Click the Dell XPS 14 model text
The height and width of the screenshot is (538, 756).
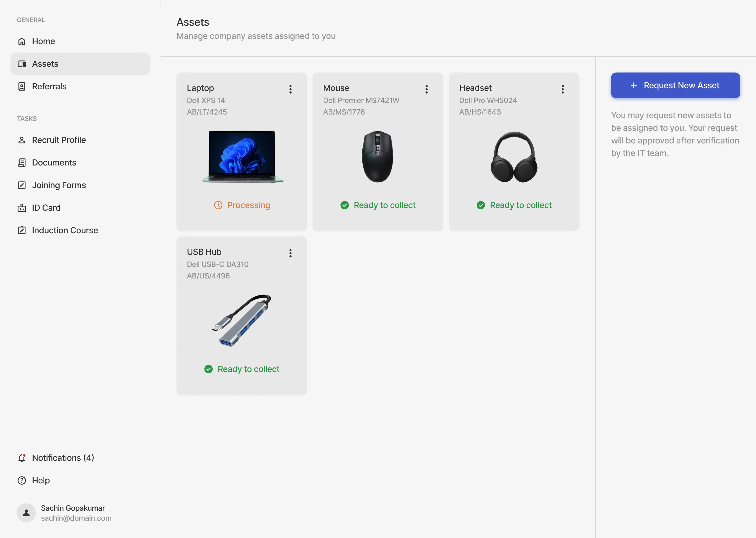click(x=206, y=100)
